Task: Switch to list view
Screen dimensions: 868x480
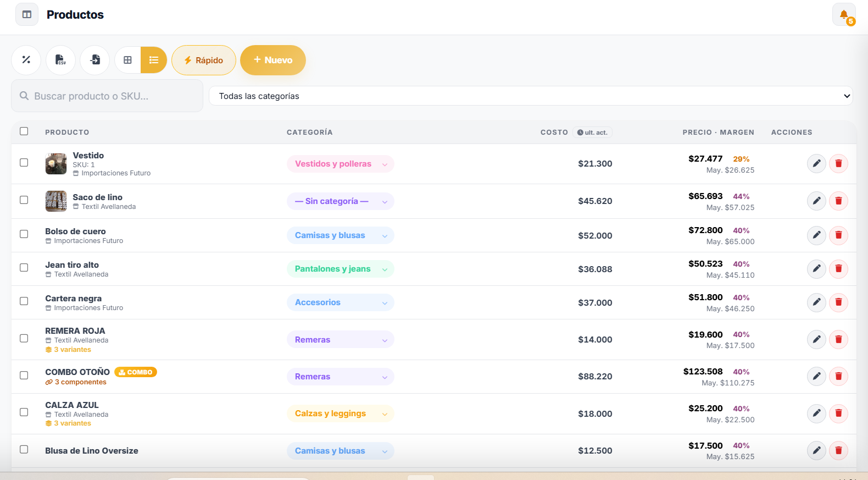Action: tap(154, 60)
